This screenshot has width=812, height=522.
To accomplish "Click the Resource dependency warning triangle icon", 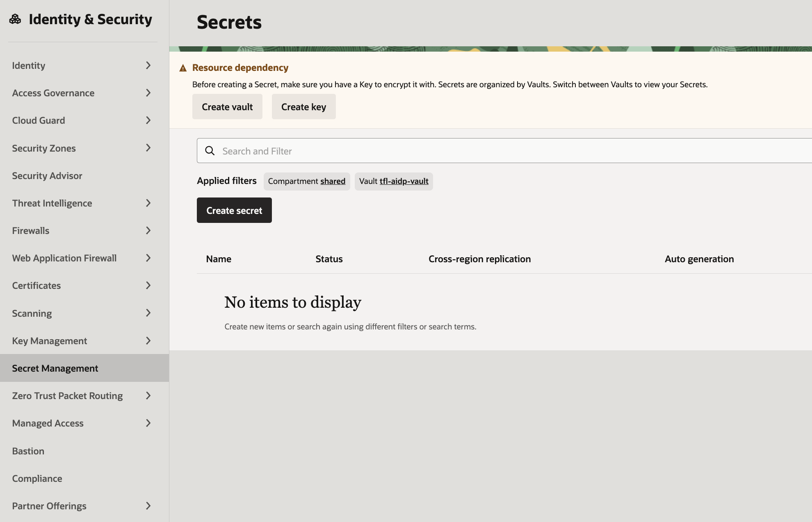I will click(183, 68).
